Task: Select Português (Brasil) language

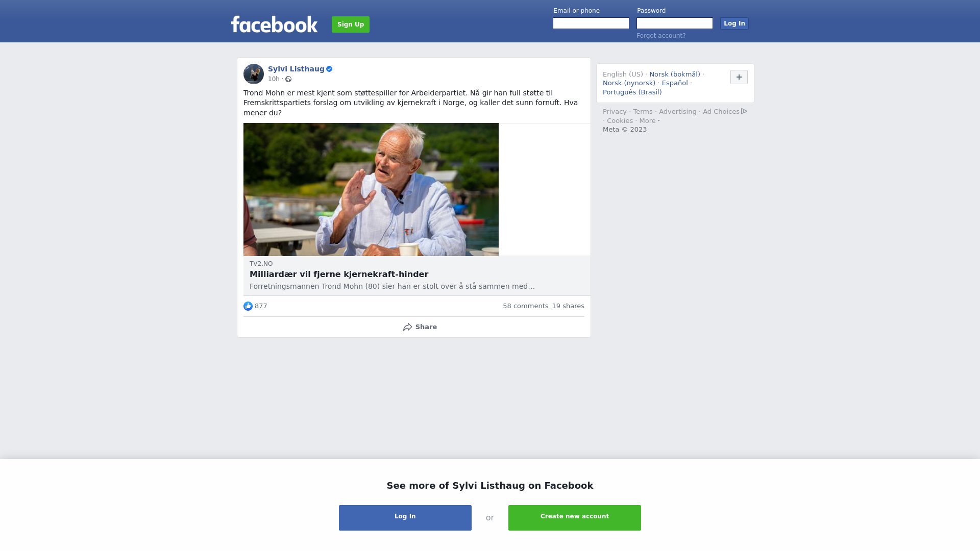Action: pos(632,92)
